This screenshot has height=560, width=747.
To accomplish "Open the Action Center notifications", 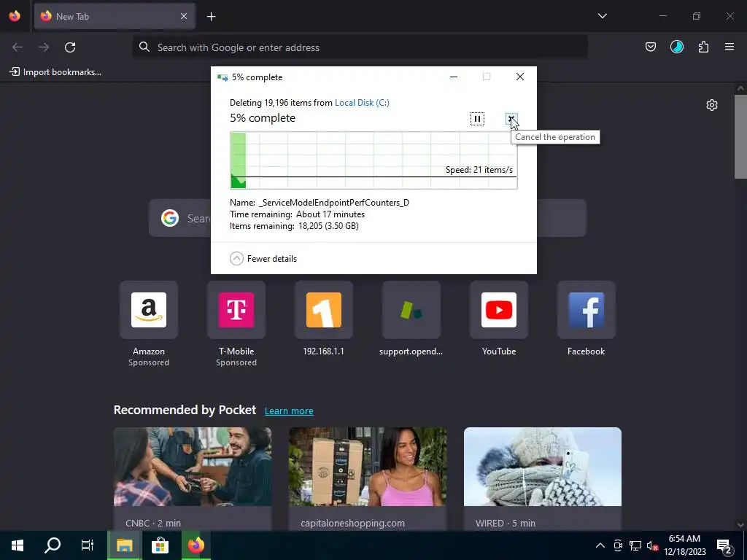I will point(724,545).
